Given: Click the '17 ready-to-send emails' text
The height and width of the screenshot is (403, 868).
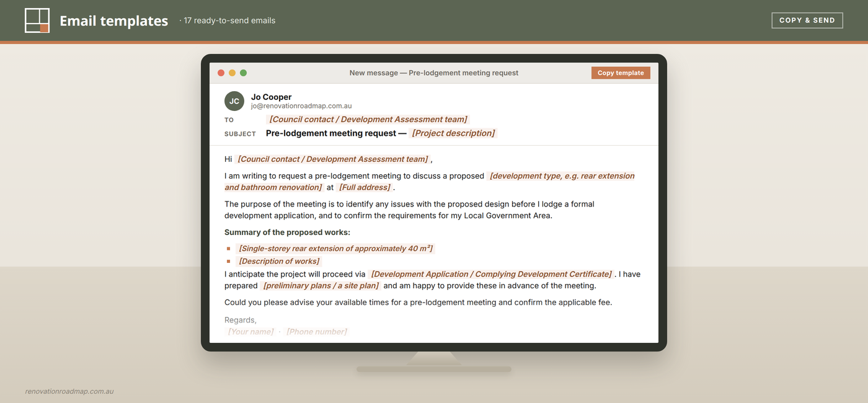Looking at the screenshot, I should [x=229, y=20].
